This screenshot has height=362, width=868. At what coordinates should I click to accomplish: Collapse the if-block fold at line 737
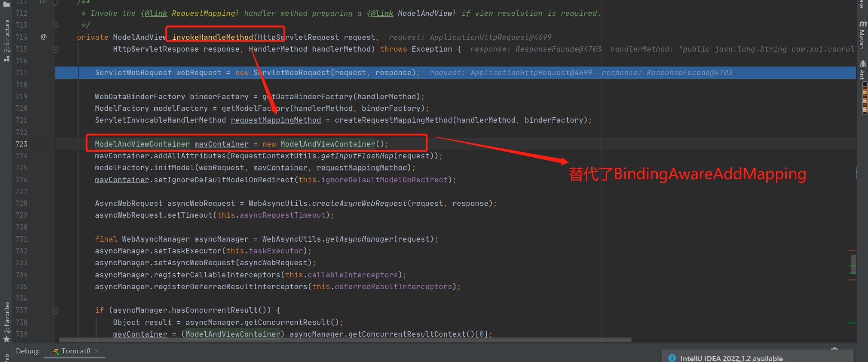(55, 310)
